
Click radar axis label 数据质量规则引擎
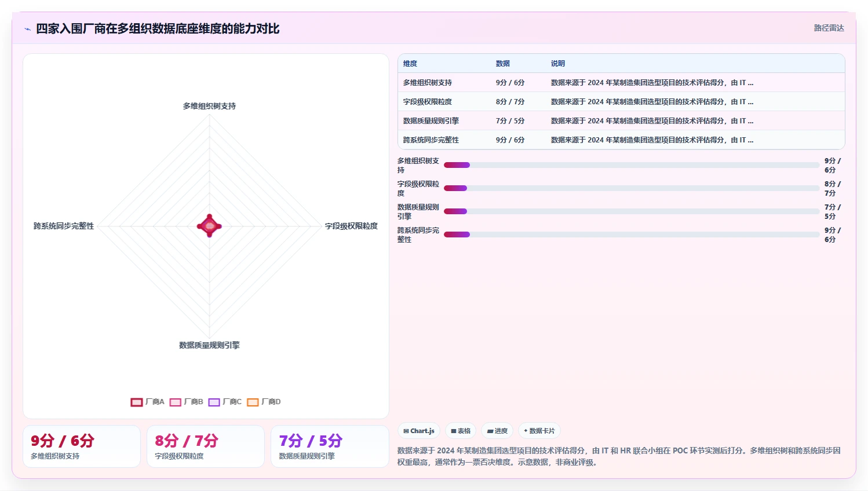tap(209, 345)
